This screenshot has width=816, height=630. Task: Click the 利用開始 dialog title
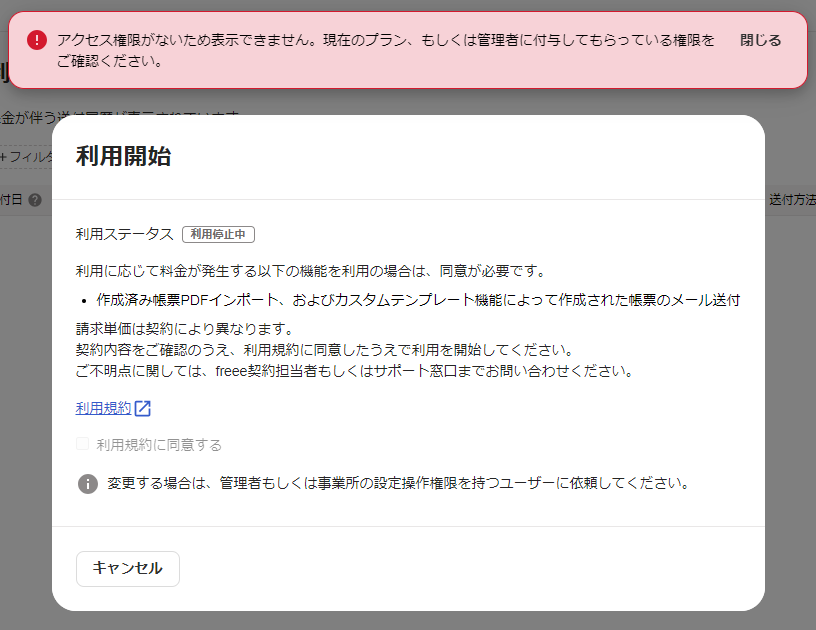click(123, 156)
